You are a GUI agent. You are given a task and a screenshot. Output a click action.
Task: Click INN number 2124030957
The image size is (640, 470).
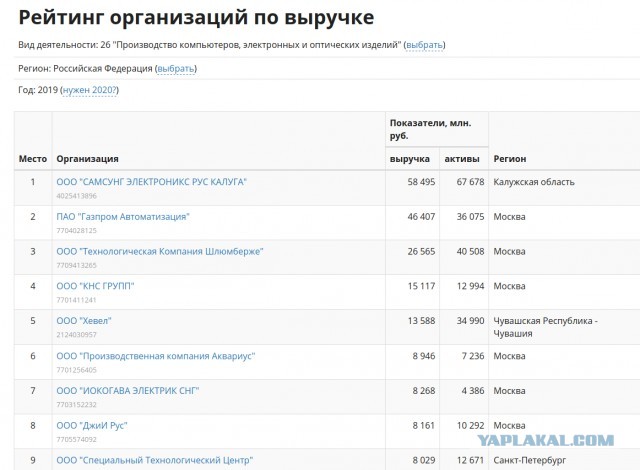76,335
